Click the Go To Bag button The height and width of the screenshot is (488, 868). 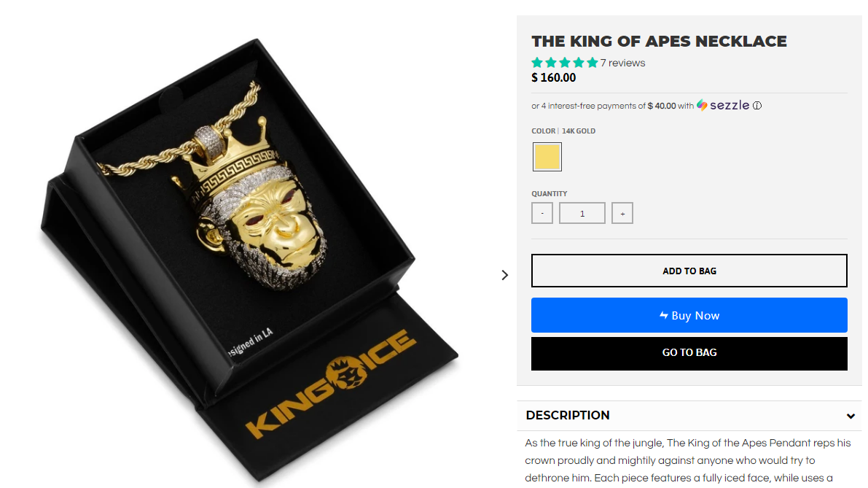pos(689,353)
